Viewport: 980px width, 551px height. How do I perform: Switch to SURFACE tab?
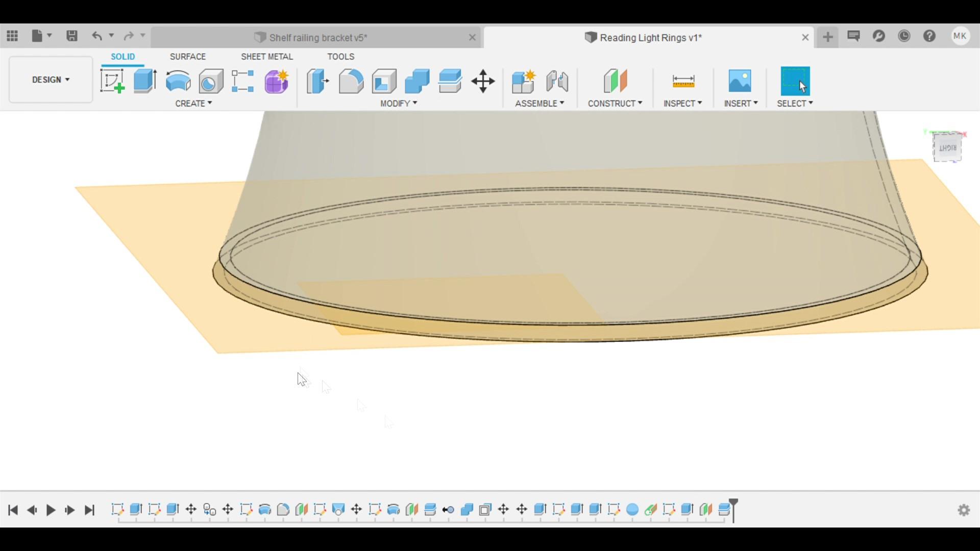pyautogui.click(x=187, y=56)
